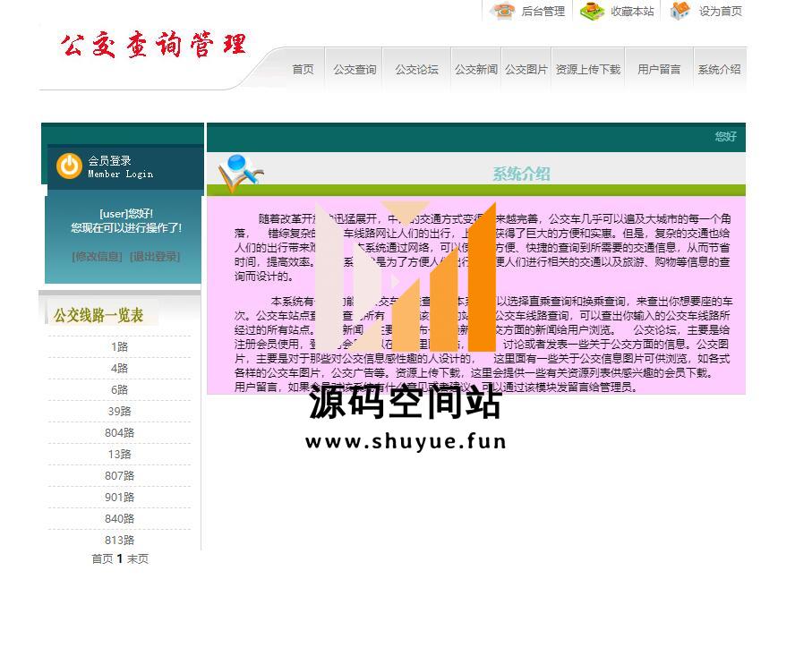Click the 退出登录 link
This screenshot has width=812, height=656.
pyautogui.click(x=155, y=256)
